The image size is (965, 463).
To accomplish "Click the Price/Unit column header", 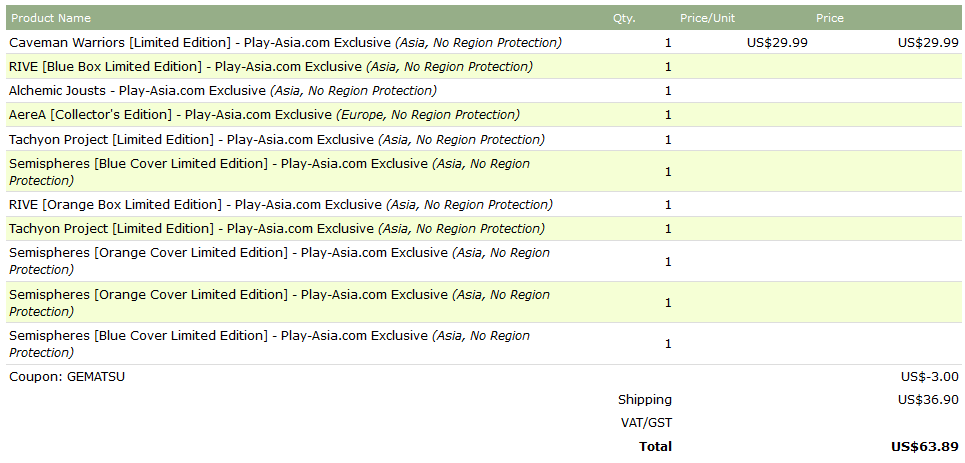I will tap(707, 18).
